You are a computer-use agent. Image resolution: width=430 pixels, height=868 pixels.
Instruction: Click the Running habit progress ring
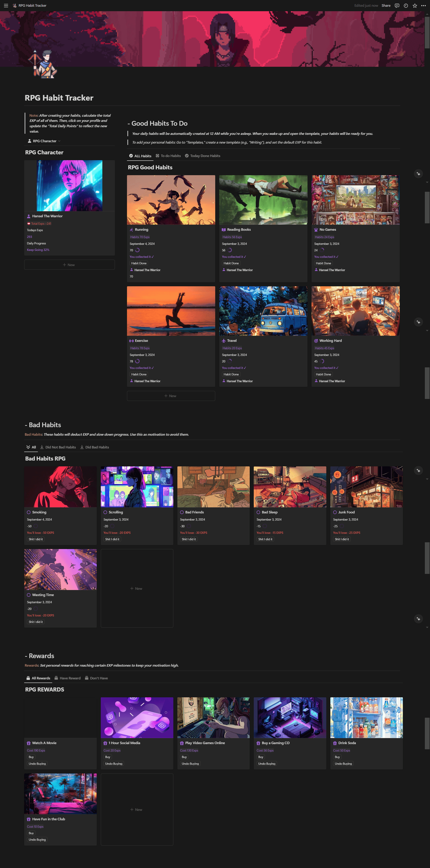coord(137,250)
